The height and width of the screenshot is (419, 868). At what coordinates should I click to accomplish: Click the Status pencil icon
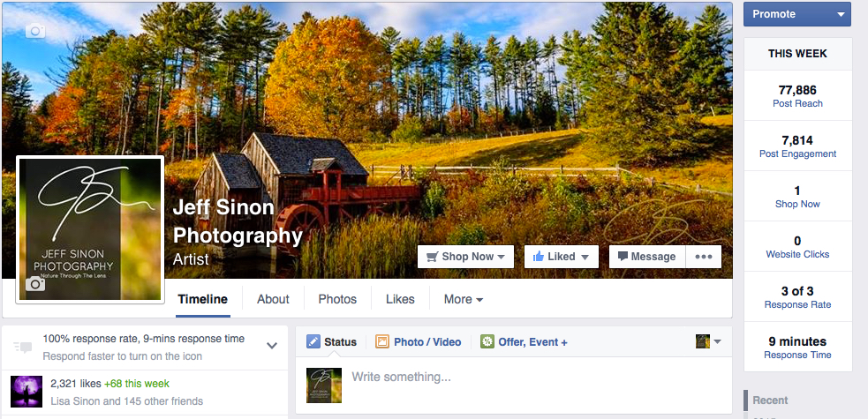pos(313,341)
